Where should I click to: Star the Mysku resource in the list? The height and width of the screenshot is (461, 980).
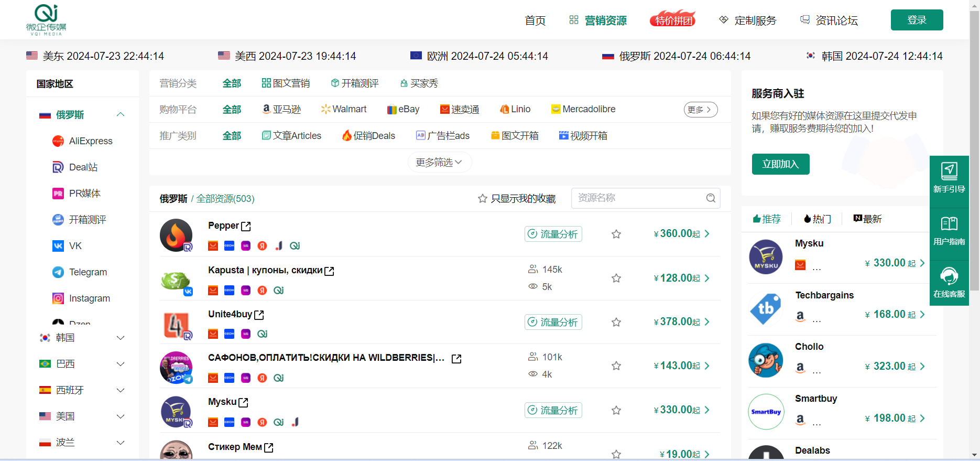click(616, 410)
